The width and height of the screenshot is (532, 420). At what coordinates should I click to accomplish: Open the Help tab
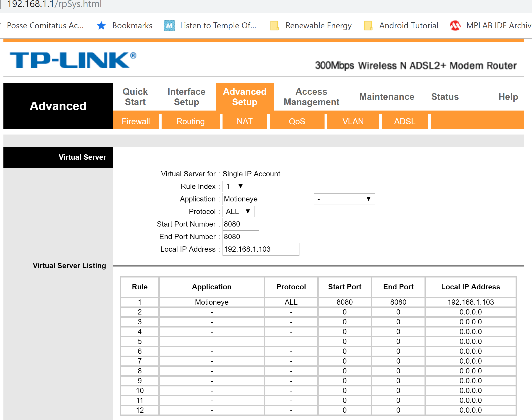pyautogui.click(x=508, y=97)
